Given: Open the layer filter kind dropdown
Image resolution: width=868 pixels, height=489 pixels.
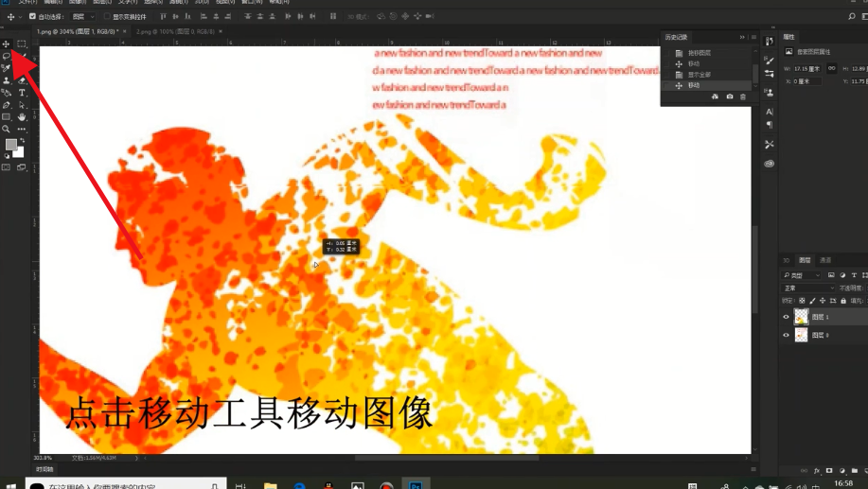Looking at the screenshot, I should click(802, 275).
